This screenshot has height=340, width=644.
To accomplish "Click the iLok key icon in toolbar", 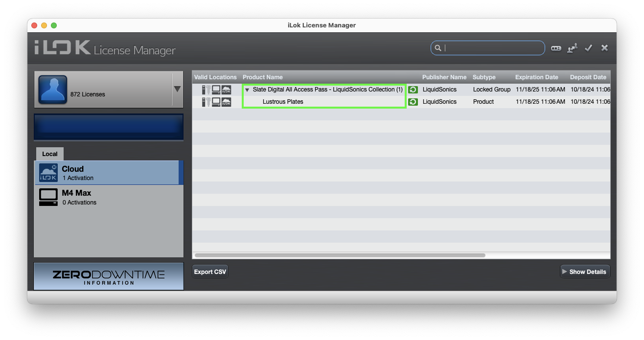I will pos(556,48).
